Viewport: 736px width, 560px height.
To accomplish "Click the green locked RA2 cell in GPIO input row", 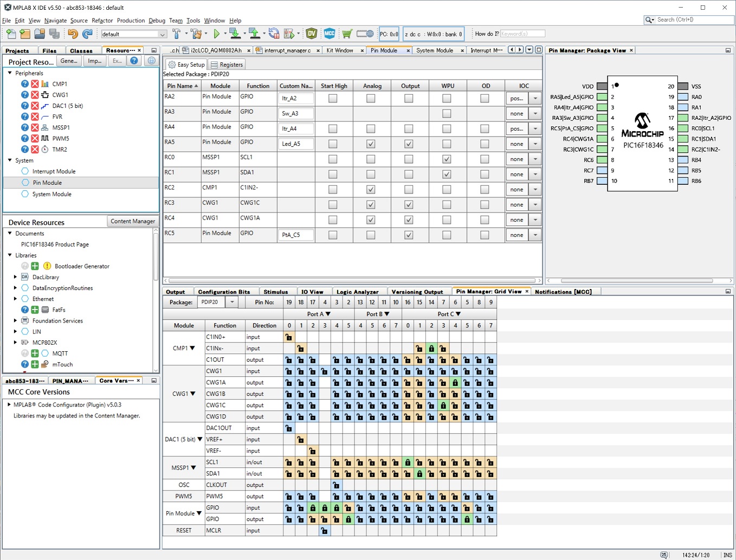I will point(313,508).
